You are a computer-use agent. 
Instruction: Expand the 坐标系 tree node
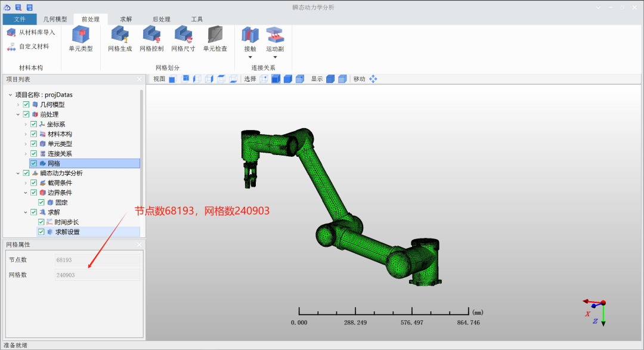26,124
